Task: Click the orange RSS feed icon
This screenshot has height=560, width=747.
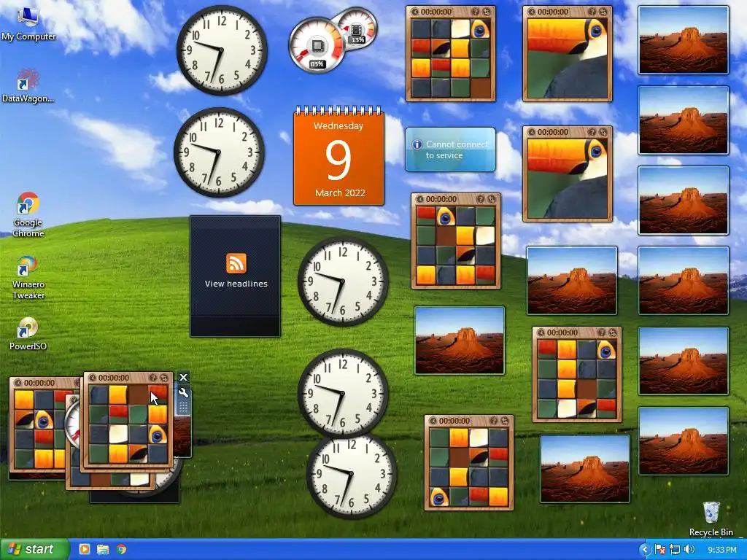Action: 236,263
